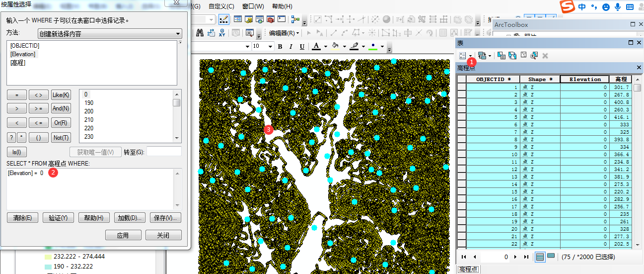
Task: Open Table Options dropdown arrow
Action: pyautogui.click(x=470, y=56)
